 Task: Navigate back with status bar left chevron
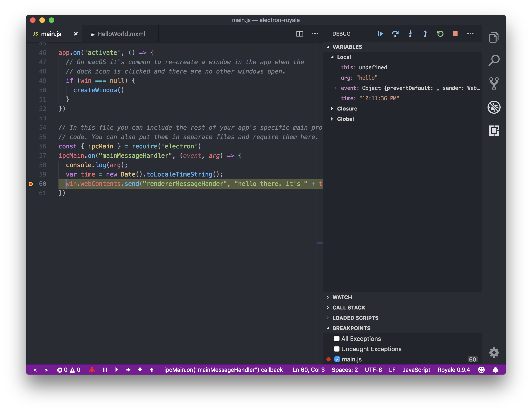pos(35,370)
